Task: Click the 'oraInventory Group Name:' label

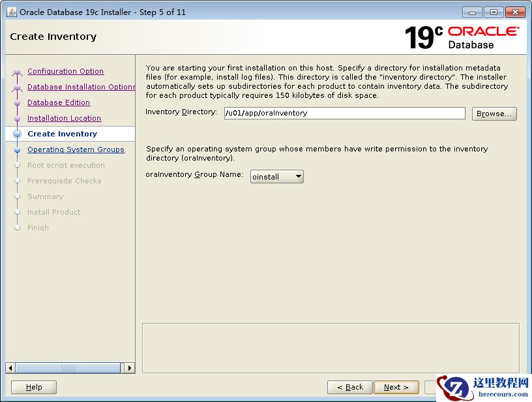Action: pos(194,174)
